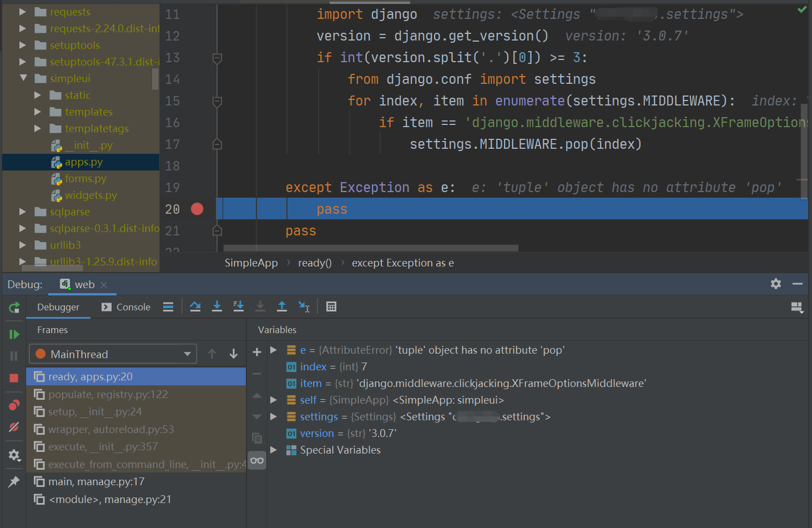The height and width of the screenshot is (528, 812).
Task: Open the MainThread dropdown
Action: [113, 354]
